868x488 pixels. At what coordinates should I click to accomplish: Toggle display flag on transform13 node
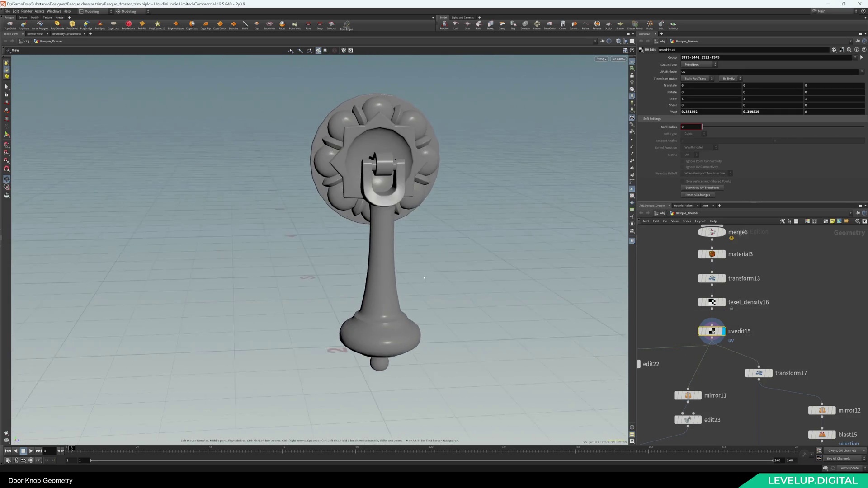(x=724, y=278)
